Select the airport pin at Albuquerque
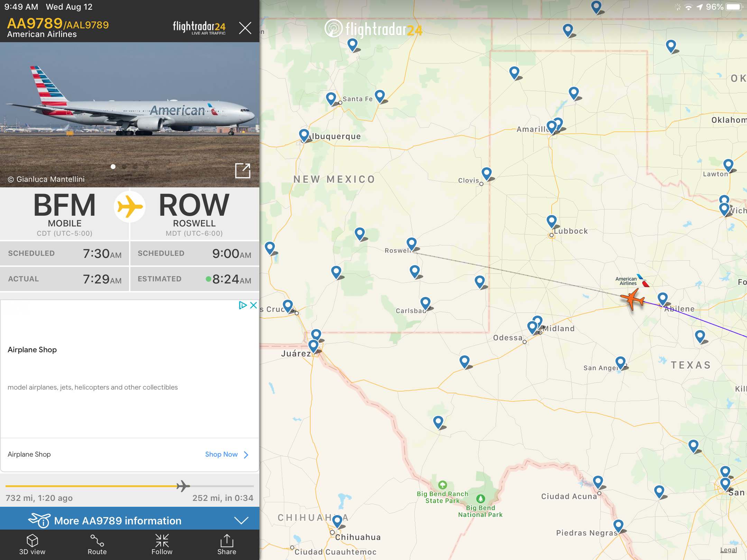The width and height of the screenshot is (747, 560). (304, 135)
